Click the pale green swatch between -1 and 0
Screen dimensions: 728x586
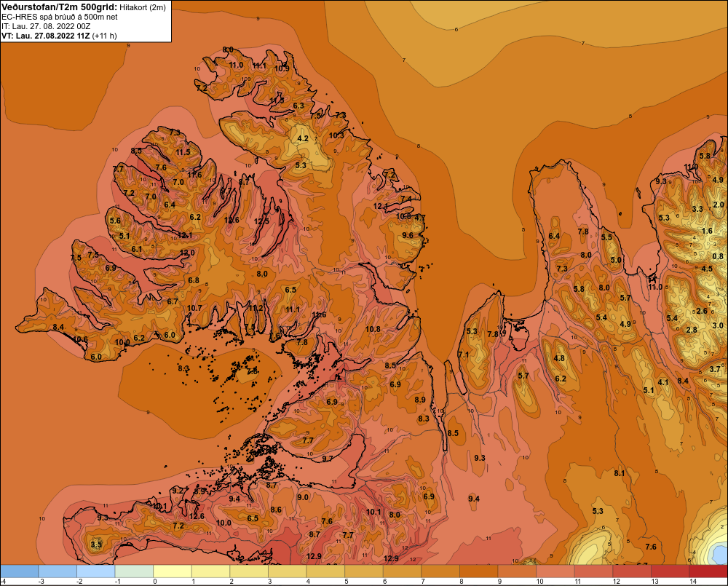coord(134,571)
